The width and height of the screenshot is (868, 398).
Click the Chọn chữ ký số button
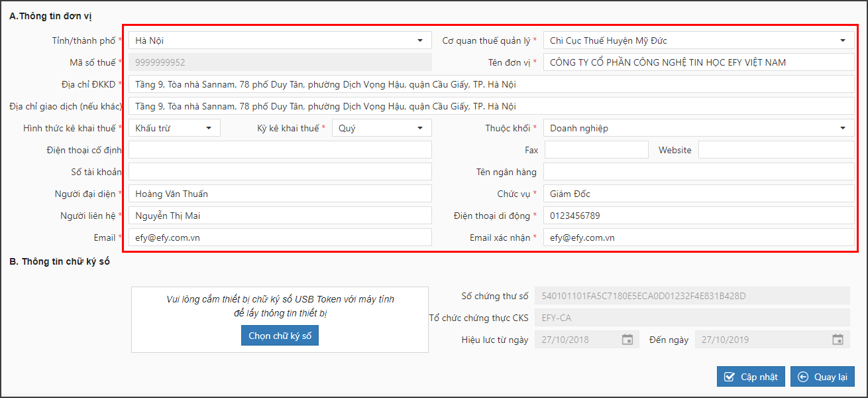280,336
